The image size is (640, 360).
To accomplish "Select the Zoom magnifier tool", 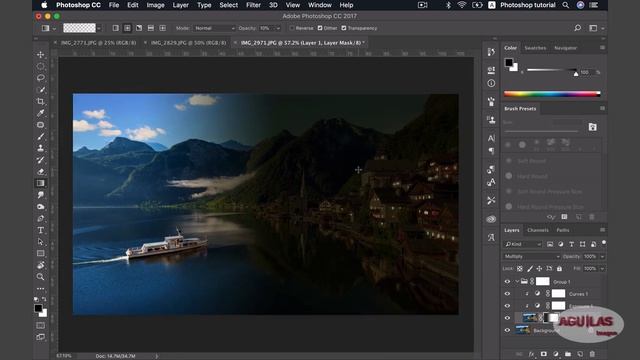I will [40, 277].
